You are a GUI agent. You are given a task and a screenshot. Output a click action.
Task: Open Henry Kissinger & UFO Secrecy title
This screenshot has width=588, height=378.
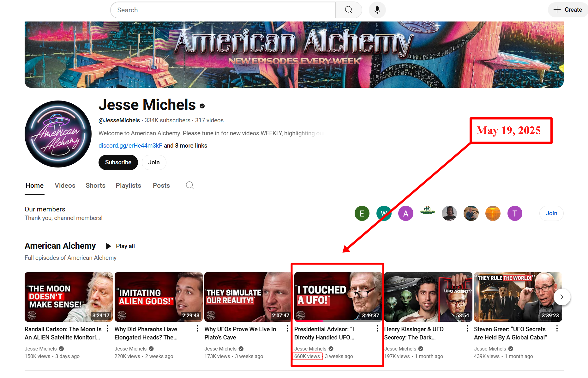(x=414, y=333)
